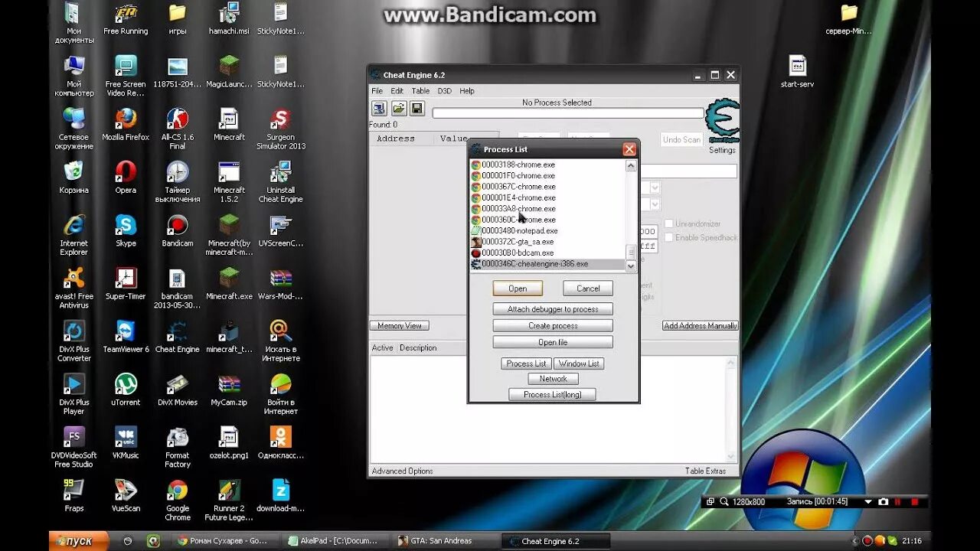Click Advanced Options at bottom left
Viewport: 980px width, 551px height.
coord(402,471)
